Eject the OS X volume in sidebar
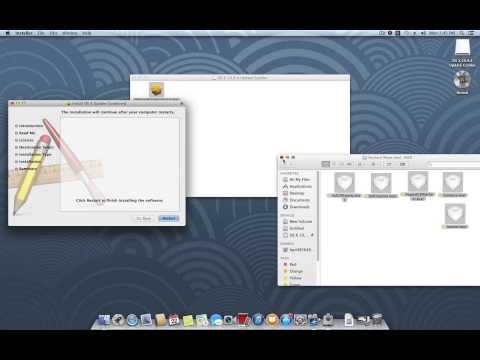This screenshot has width=480, height=360. (x=312, y=235)
